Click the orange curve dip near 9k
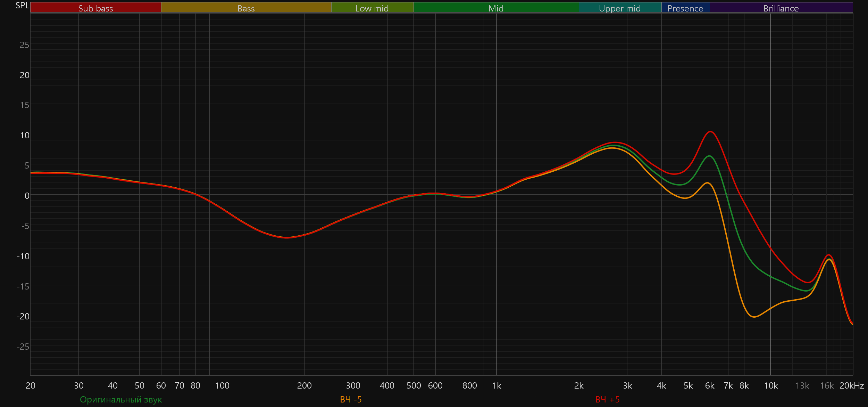Viewport: 868px width, 407px height. coord(754,317)
